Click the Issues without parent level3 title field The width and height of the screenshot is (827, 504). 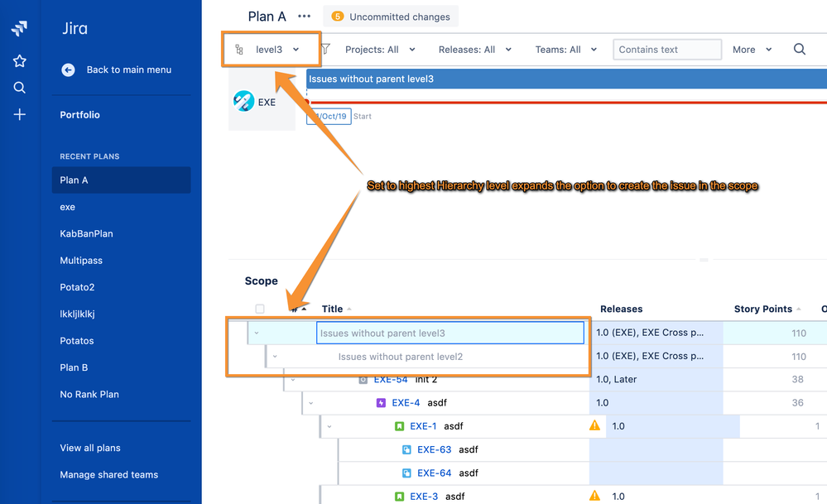coord(450,334)
